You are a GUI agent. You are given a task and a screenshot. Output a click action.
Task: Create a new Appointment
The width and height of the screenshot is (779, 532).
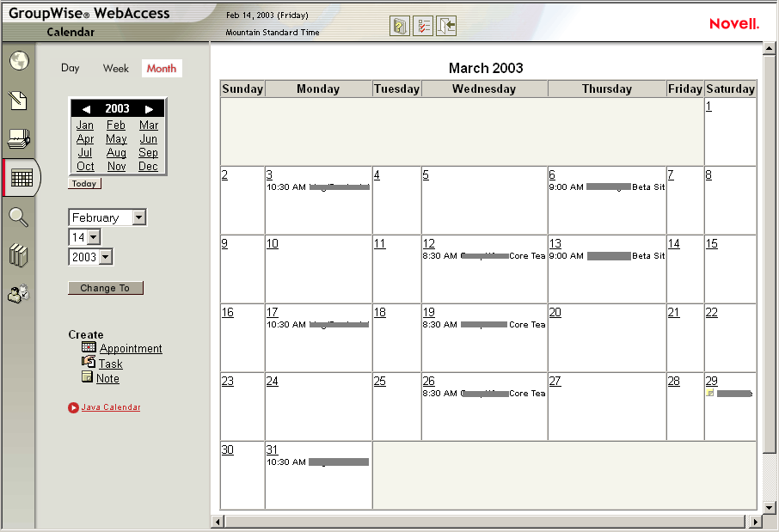129,348
